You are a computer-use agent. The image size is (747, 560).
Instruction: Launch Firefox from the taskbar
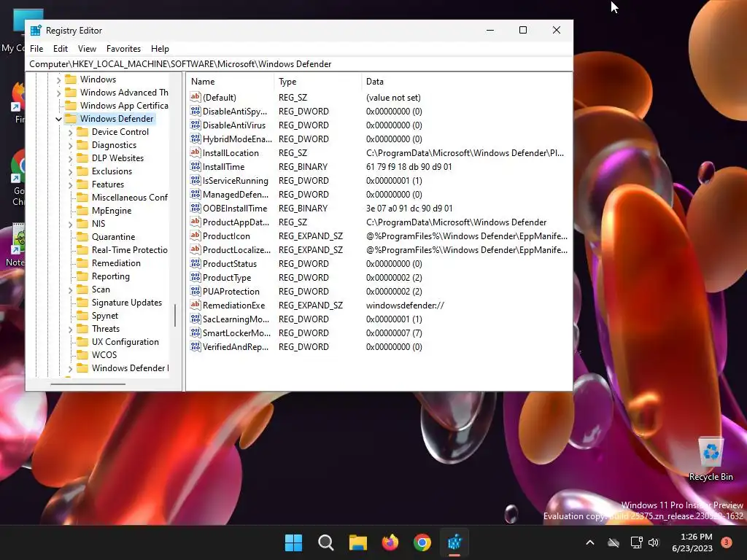coord(390,542)
